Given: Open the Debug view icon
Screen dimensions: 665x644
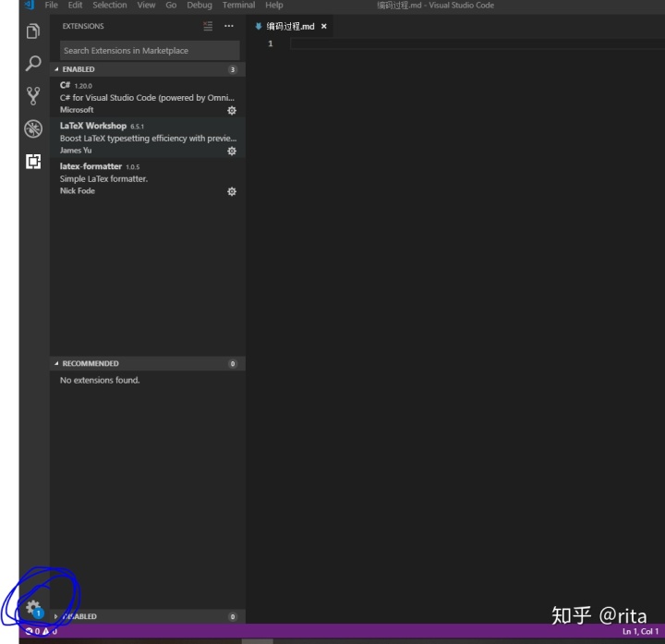Looking at the screenshot, I should 33,128.
